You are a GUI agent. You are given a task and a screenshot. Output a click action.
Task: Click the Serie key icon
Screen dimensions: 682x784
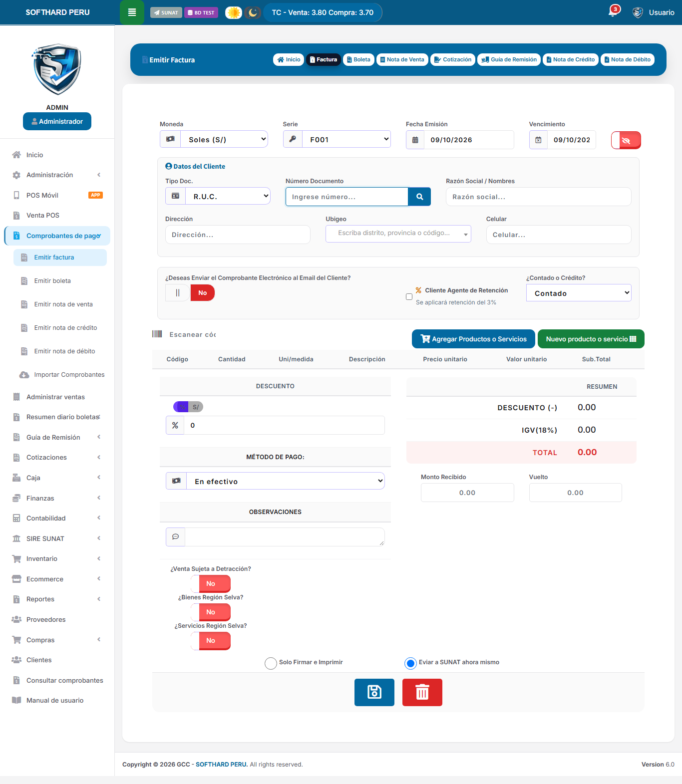pyautogui.click(x=293, y=139)
